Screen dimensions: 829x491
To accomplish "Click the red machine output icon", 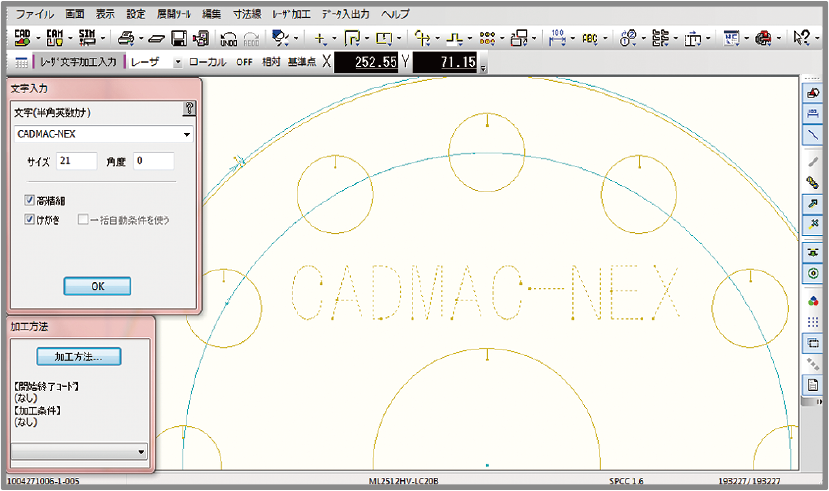I will click(763, 38).
